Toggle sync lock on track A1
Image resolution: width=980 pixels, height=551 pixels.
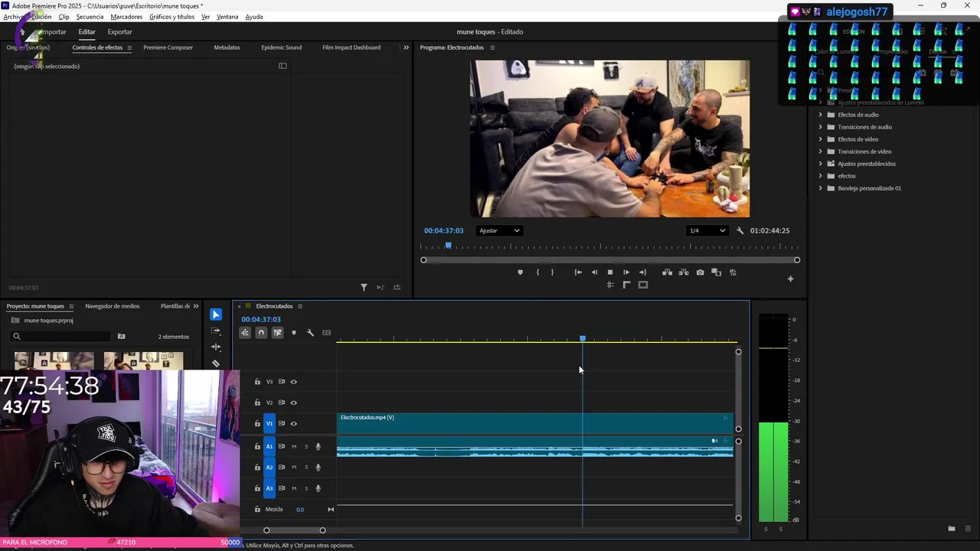(x=282, y=446)
